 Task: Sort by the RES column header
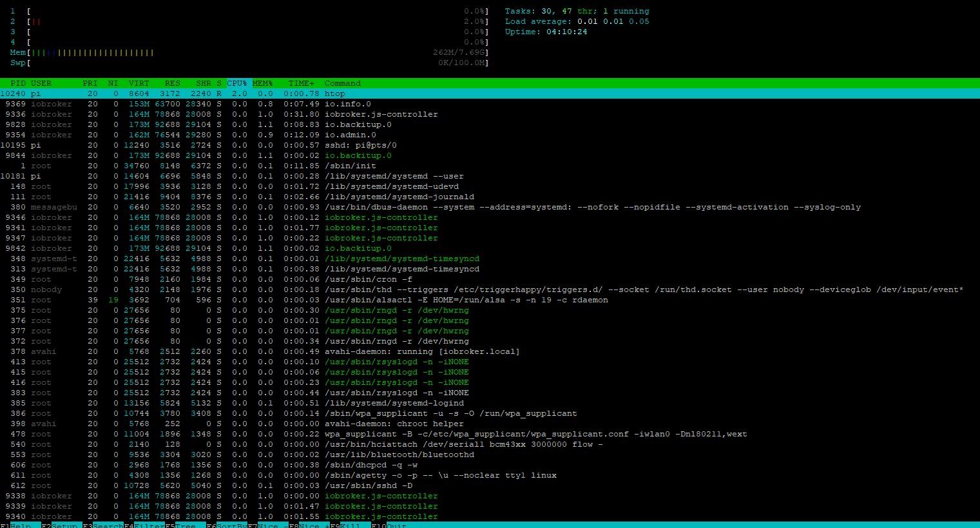[x=173, y=83]
